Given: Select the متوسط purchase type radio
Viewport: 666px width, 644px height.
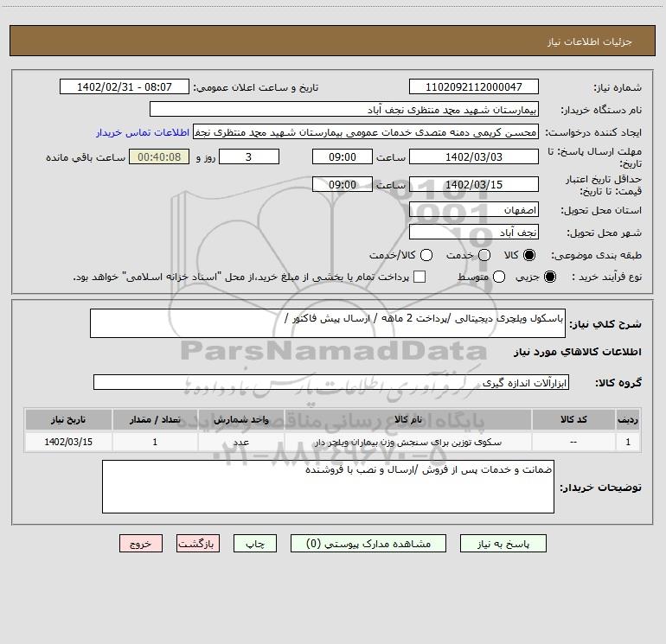Looking at the screenshot, I should point(499,277).
